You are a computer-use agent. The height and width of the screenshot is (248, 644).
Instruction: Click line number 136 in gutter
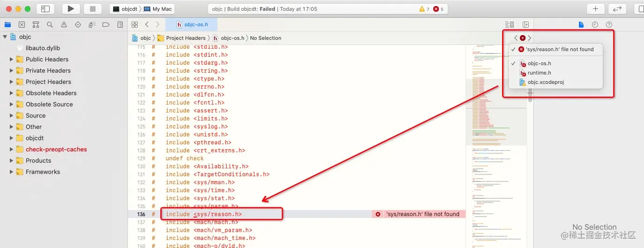point(141,214)
